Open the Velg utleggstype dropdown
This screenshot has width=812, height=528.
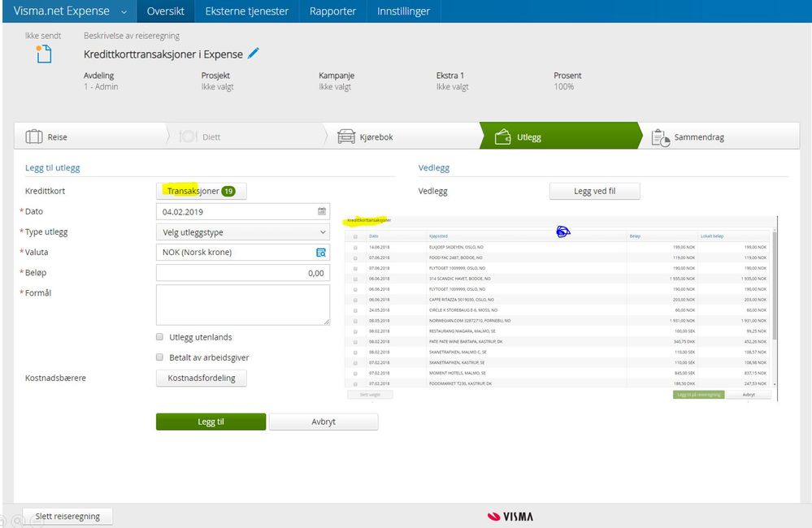point(243,232)
